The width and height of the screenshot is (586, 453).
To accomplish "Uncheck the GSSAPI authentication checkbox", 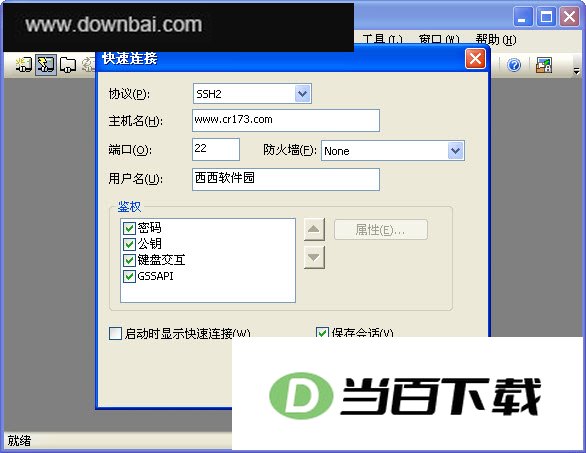I will 129,276.
